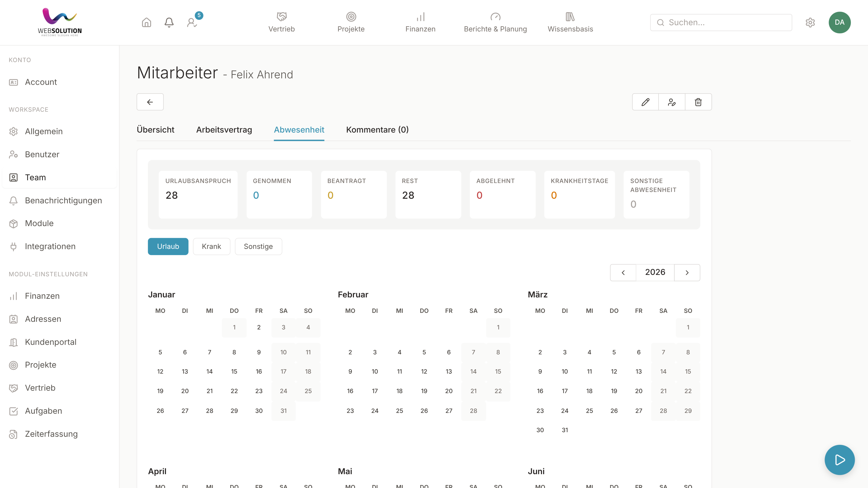Viewport: 868px width, 488px height.
Task: Select the Abwesenheit tab
Action: (299, 130)
